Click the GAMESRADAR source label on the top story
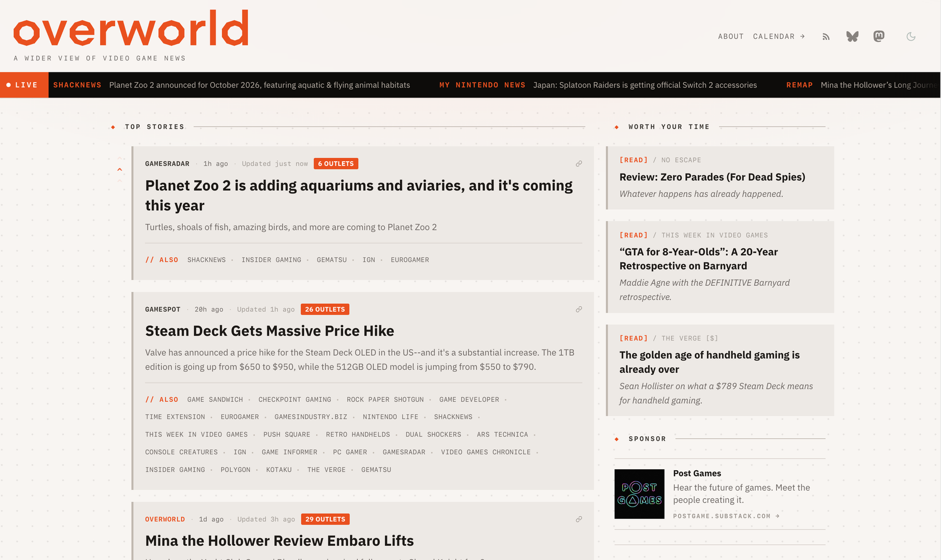Screen dimensions: 941x560 [x=167, y=164]
